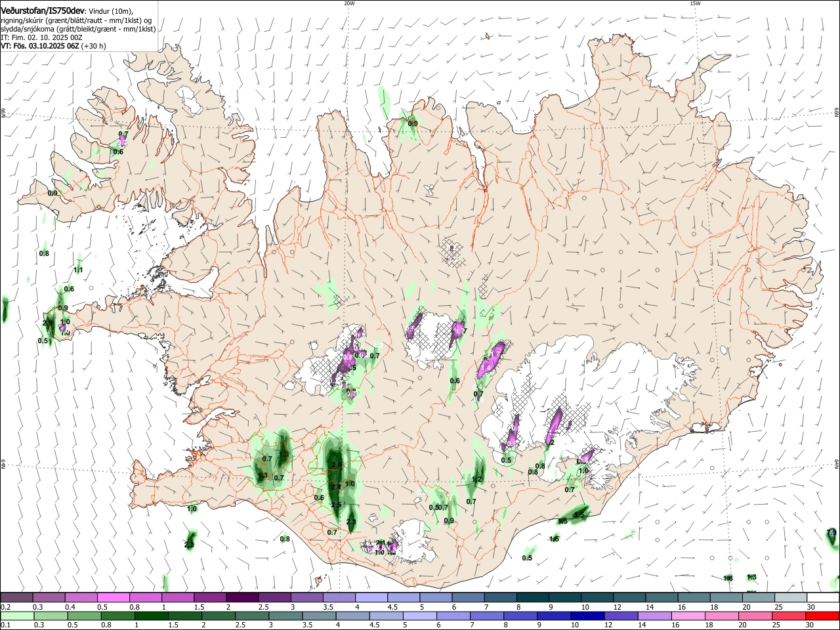Viewport: 840px width, 630px height.
Task: Pick the bright pink snow legend swatch labeled 0.5
Action: click(x=113, y=598)
